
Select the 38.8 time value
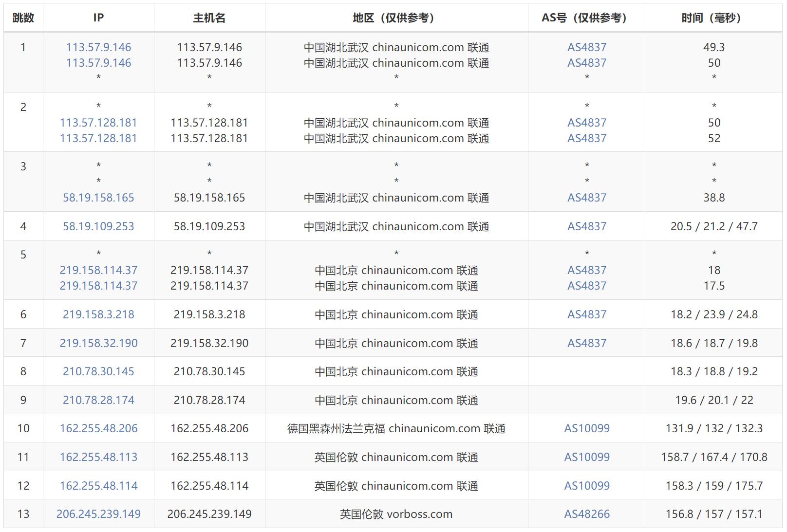tap(714, 198)
